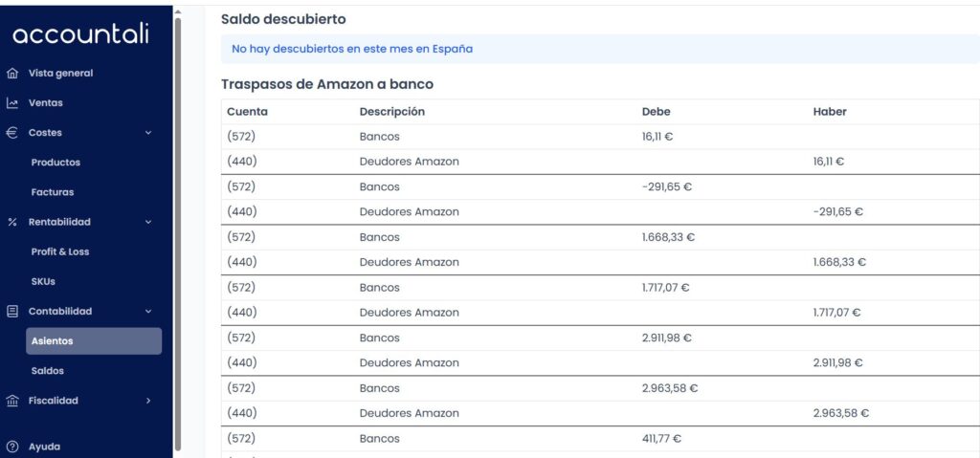
Task: Open the Saldos menu entry
Action: point(48,371)
